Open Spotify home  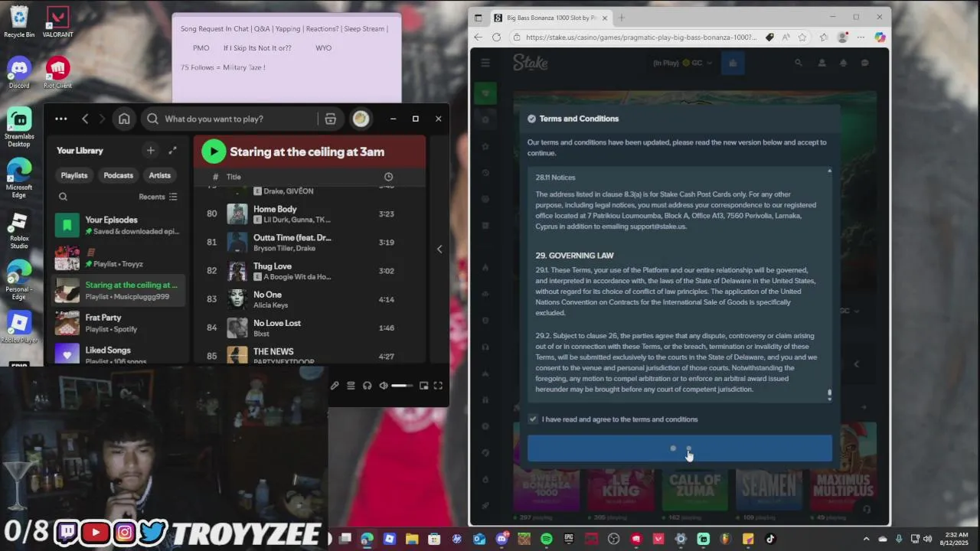point(124,119)
